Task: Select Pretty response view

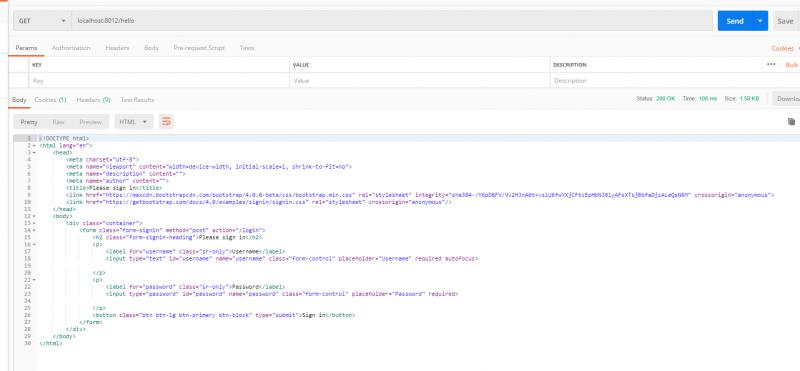Action: click(x=29, y=122)
